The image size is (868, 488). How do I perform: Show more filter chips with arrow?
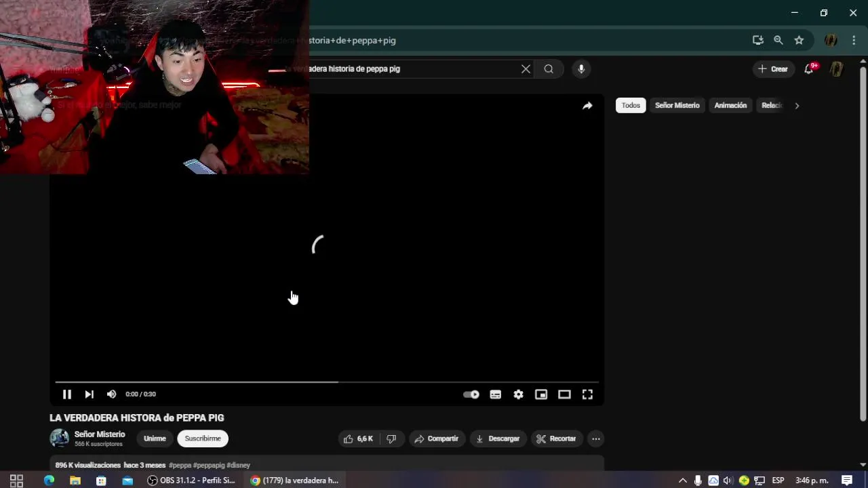pyautogui.click(x=797, y=106)
